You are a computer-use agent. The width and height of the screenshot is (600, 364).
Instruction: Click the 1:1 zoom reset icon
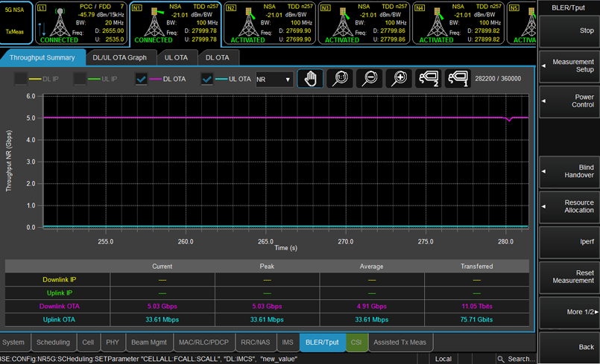tap(340, 79)
